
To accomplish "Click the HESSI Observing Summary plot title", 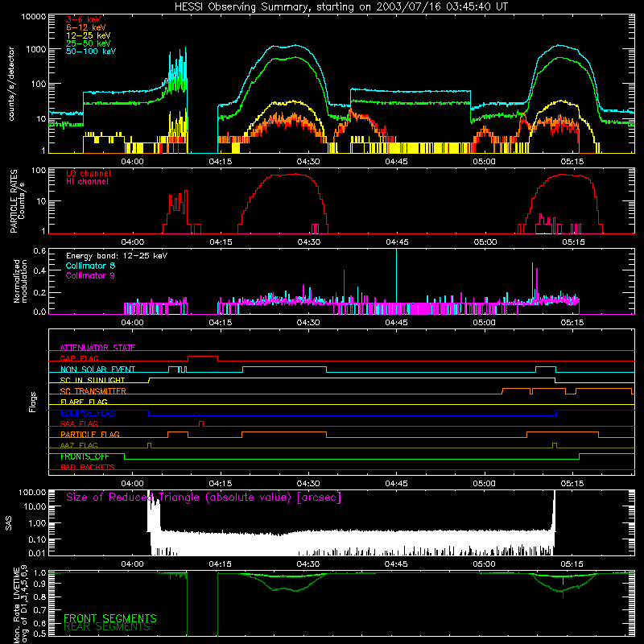I will [x=341, y=7].
